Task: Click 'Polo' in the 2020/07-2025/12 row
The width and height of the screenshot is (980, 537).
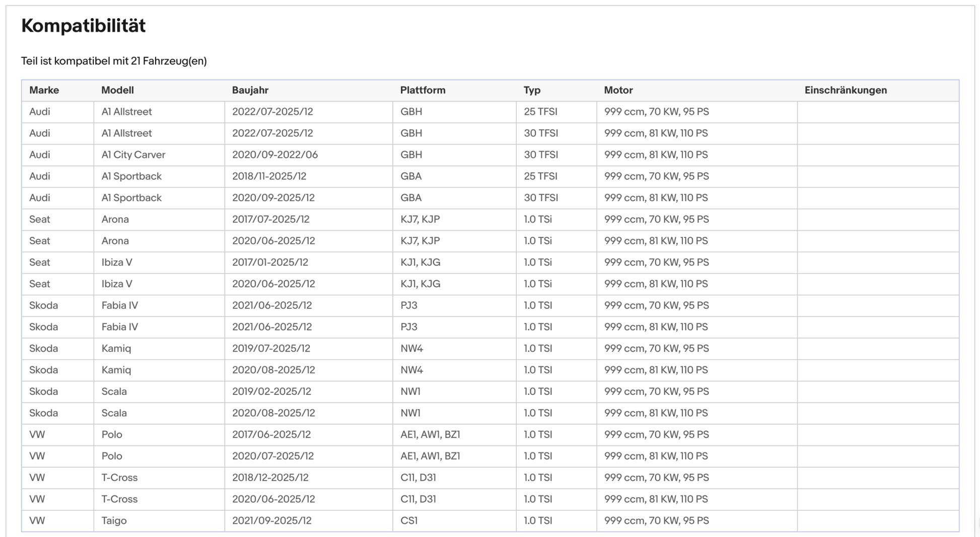Action: (x=112, y=456)
